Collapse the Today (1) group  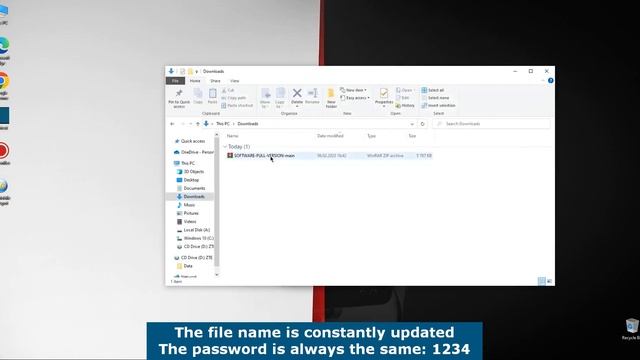225,147
